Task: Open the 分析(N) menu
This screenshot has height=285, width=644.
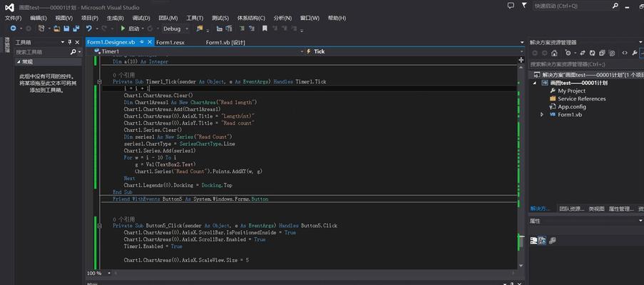Action: coord(282,18)
